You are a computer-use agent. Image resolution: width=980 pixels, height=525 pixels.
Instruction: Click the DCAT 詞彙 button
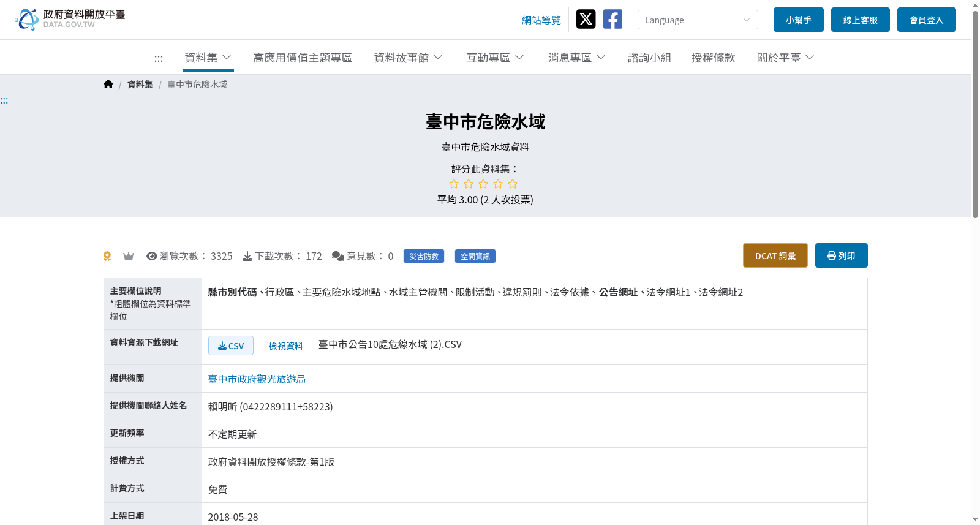pyautogui.click(x=775, y=255)
